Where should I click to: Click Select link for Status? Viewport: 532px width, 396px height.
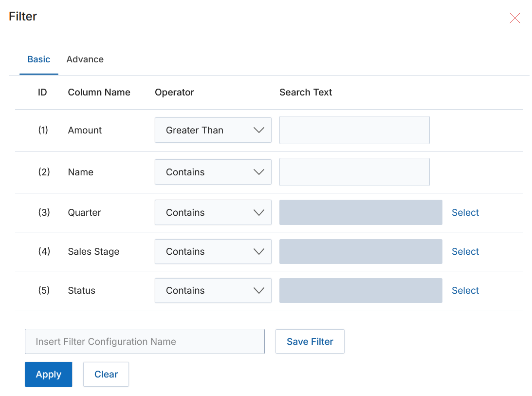pos(465,291)
